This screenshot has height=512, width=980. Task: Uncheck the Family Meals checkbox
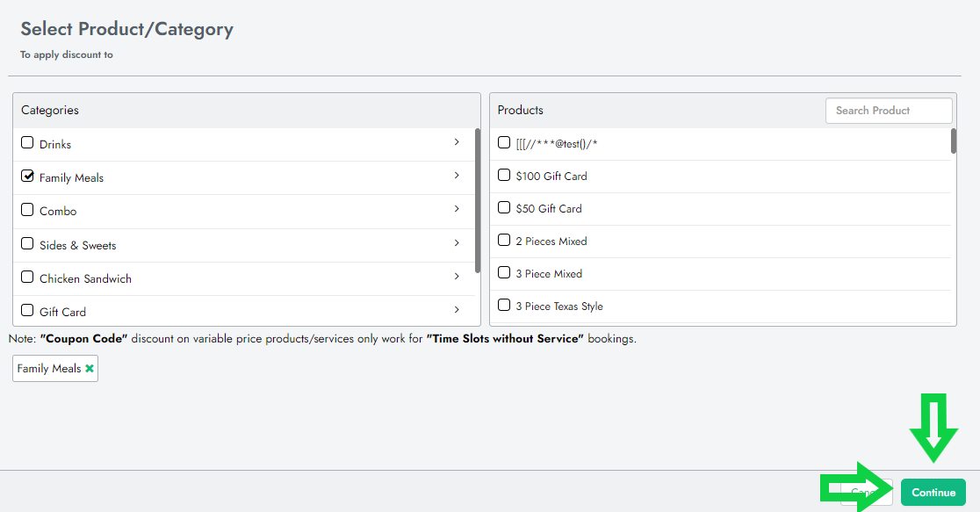pyautogui.click(x=27, y=177)
